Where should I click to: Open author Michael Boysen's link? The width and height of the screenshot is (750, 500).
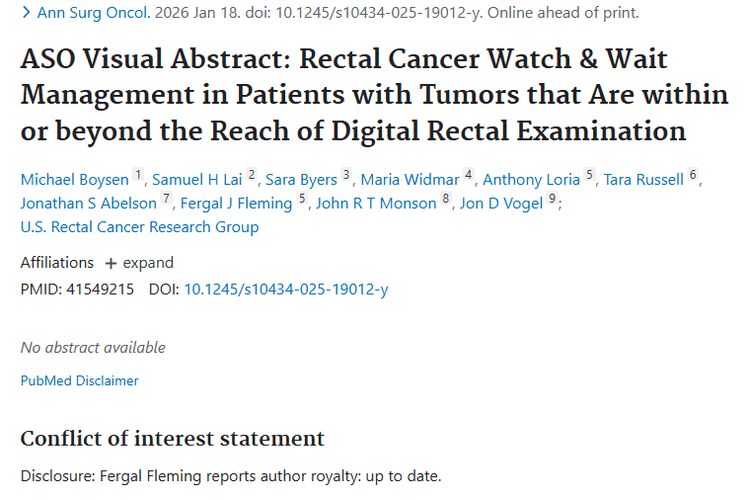click(x=73, y=180)
